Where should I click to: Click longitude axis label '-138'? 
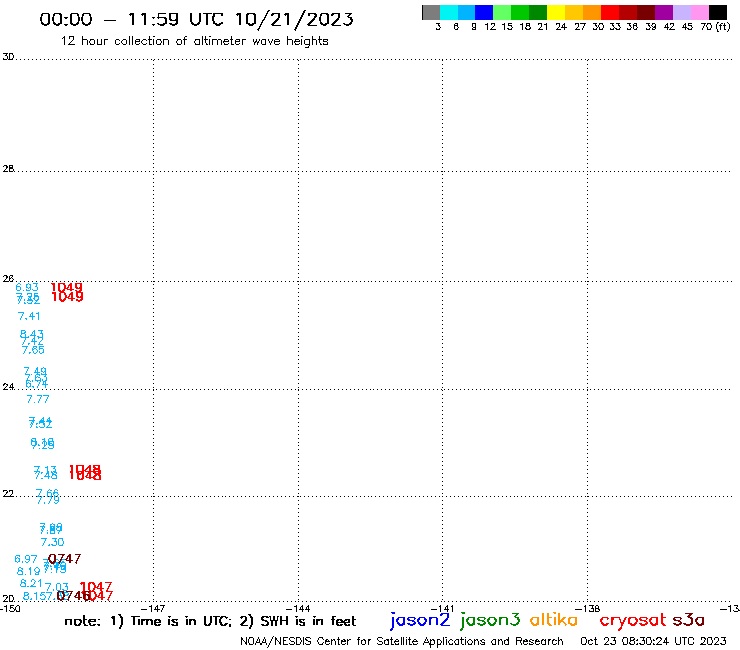point(588,608)
